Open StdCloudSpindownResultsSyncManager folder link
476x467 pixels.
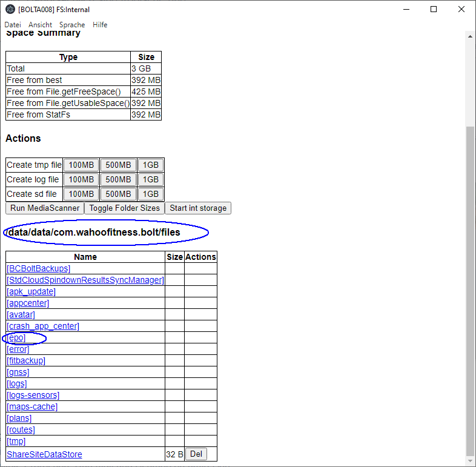[85, 280]
